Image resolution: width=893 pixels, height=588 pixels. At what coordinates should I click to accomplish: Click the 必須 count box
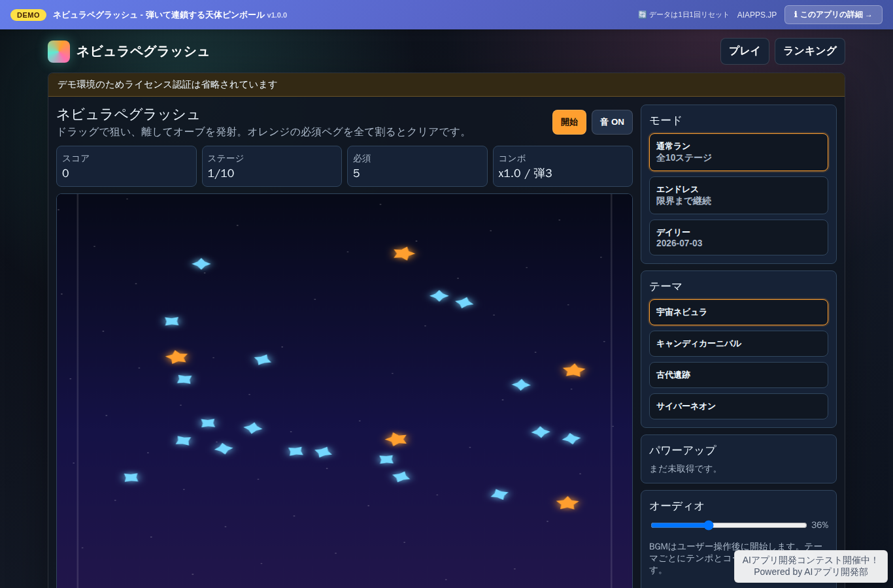tap(417, 166)
